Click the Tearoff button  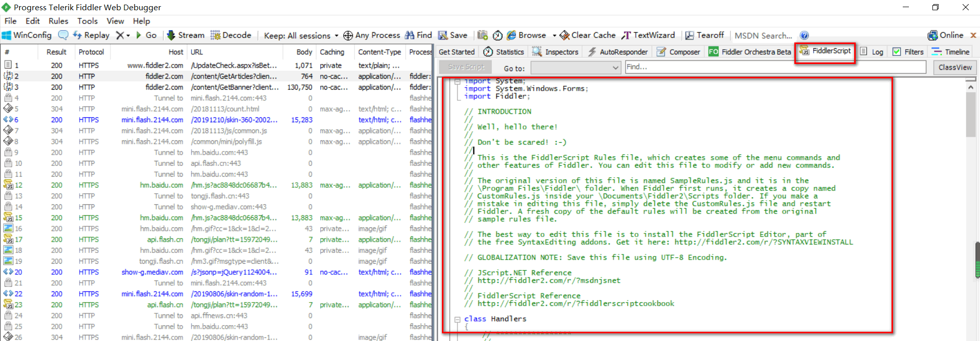tap(704, 35)
